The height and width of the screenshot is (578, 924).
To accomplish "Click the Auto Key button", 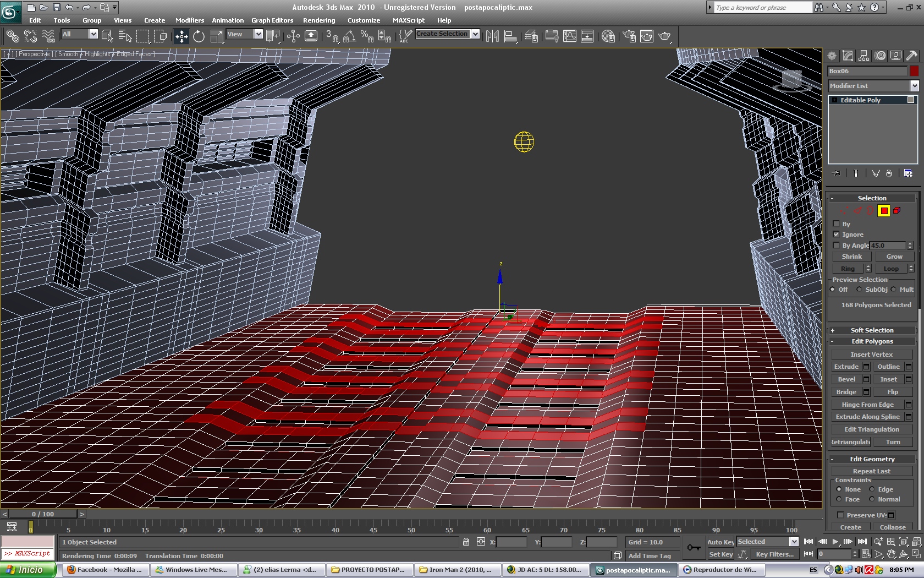I will (721, 542).
